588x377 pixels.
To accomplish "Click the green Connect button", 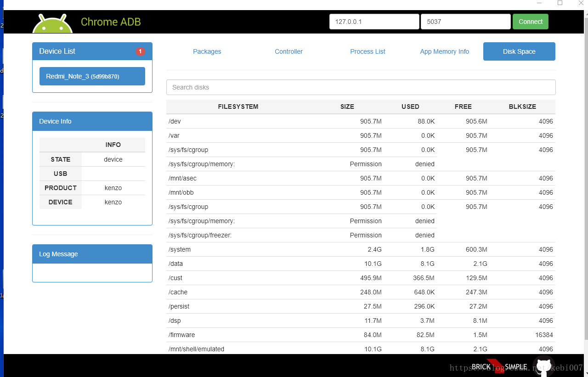I will click(531, 22).
